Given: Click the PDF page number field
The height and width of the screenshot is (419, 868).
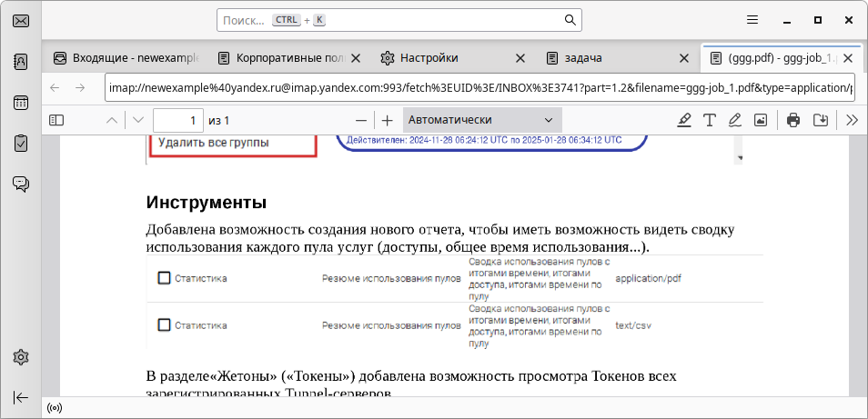Looking at the screenshot, I should tap(177, 120).
